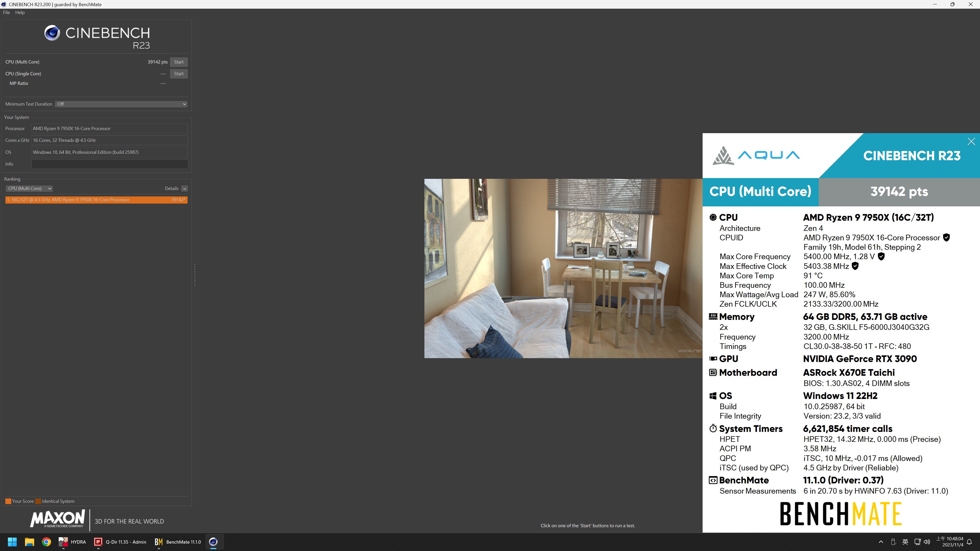Click the MAXON logo
980x551 pixels.
[x=57, y=519]
